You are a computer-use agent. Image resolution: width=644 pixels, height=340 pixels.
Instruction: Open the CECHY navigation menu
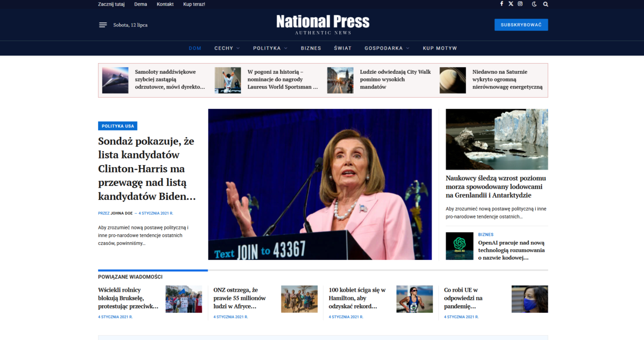(x=224, y=48)
